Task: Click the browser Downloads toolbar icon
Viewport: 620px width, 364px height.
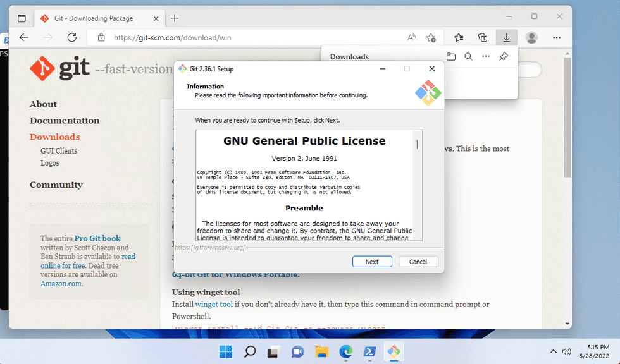Action: click(x=507, y=38)
